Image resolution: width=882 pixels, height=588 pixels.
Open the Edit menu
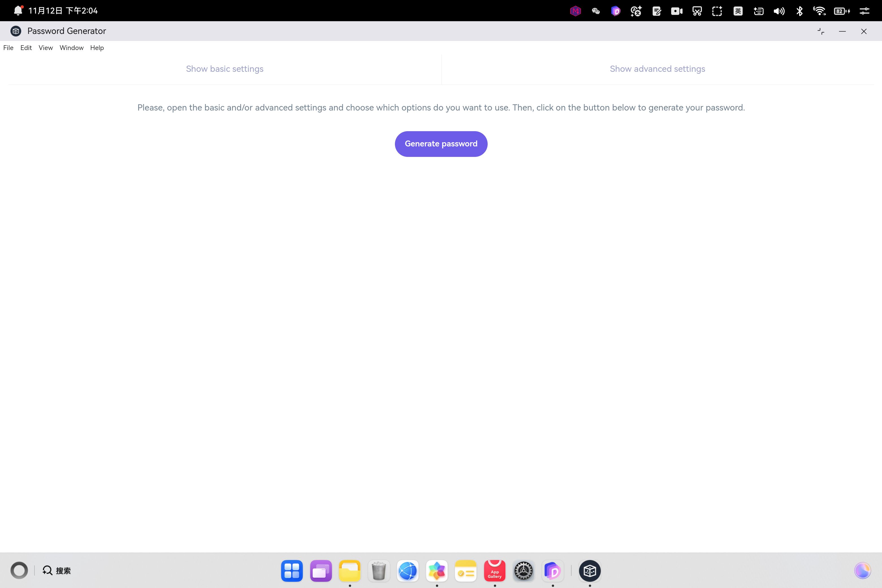coord(26,47)
